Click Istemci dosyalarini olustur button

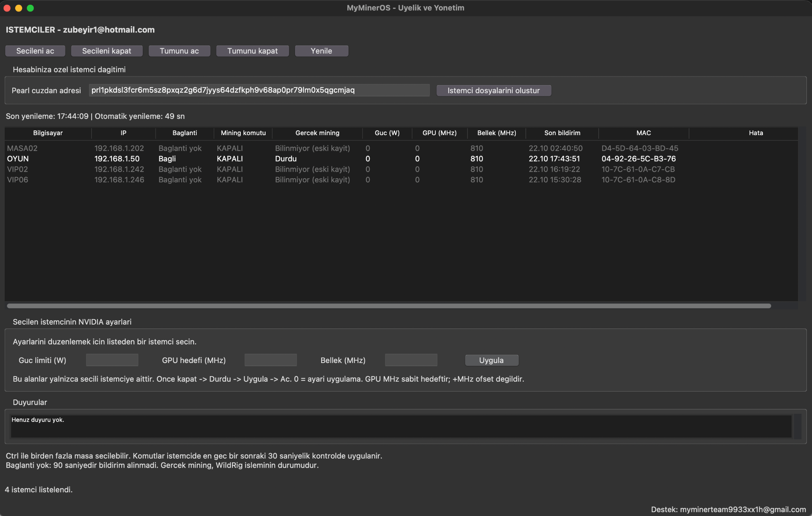pos(494,90)
